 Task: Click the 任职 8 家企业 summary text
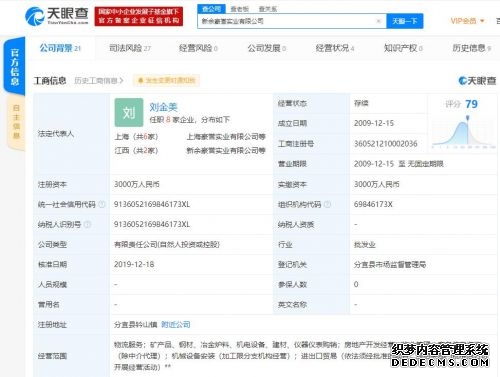pyautogui.click(x=189, y=120)
